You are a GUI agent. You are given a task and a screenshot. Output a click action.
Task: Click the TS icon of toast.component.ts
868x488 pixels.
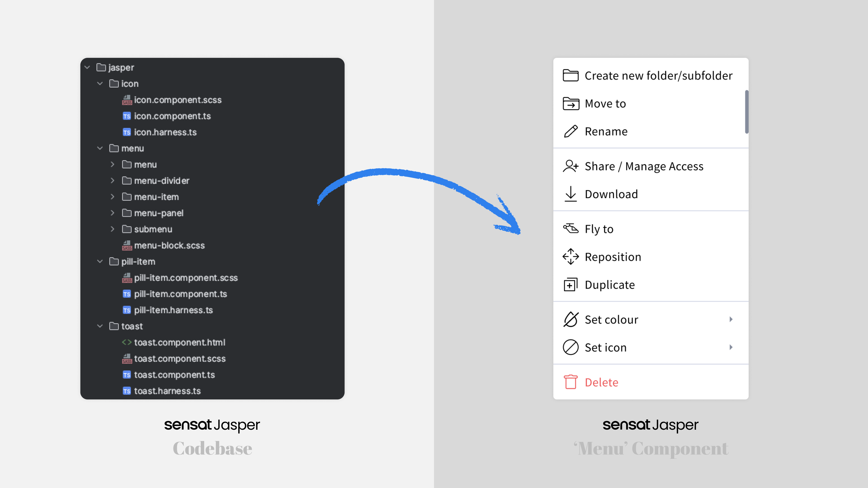click(127, 375)
